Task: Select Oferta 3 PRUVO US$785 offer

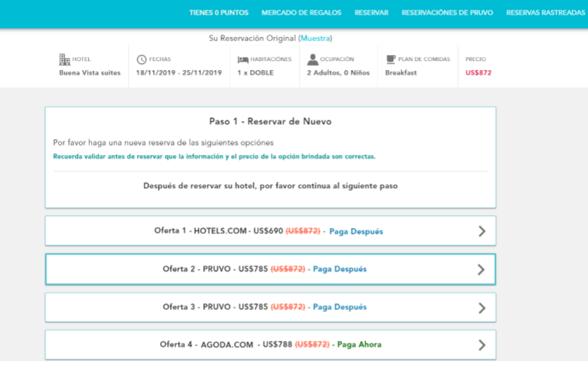Action: (x=270, y=307)
